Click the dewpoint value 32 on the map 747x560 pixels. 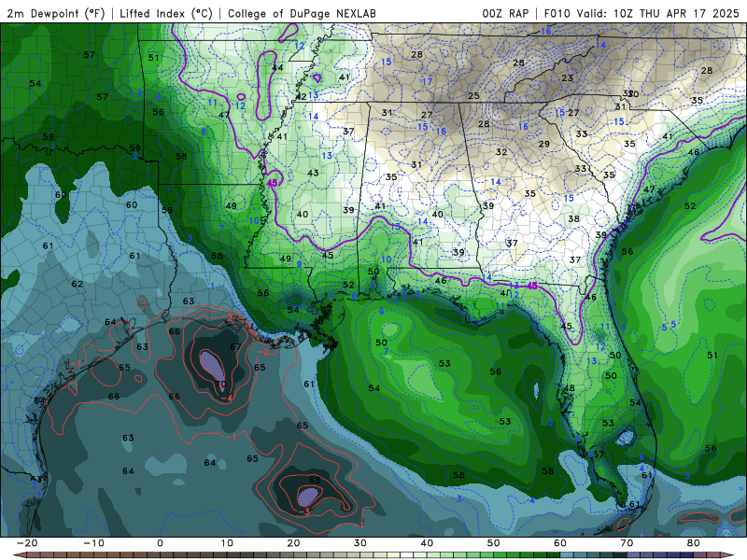pos(501,152)
